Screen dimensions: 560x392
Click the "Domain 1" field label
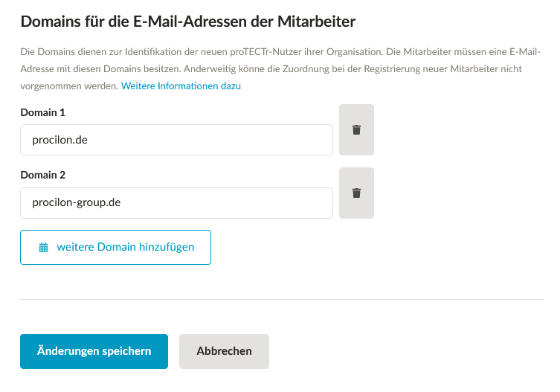tap(43, 112)
